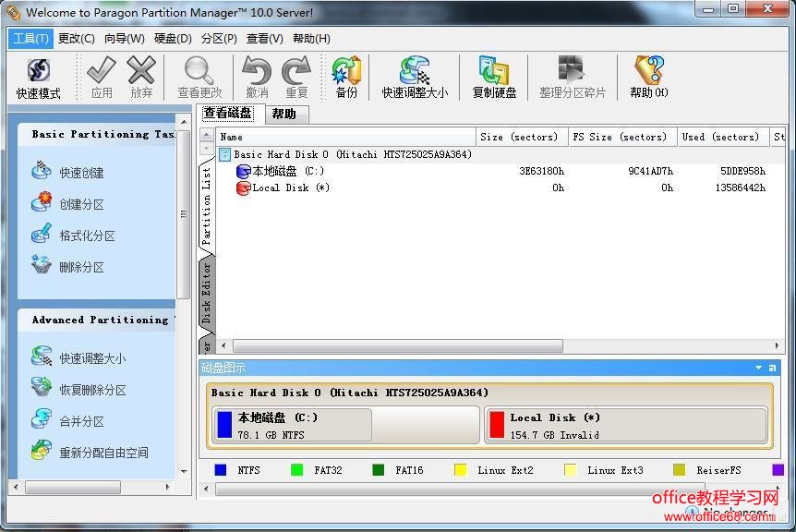
Task: Click the 快速模式 (Express Mode) toolbar icon
Action: click(38, 78)
